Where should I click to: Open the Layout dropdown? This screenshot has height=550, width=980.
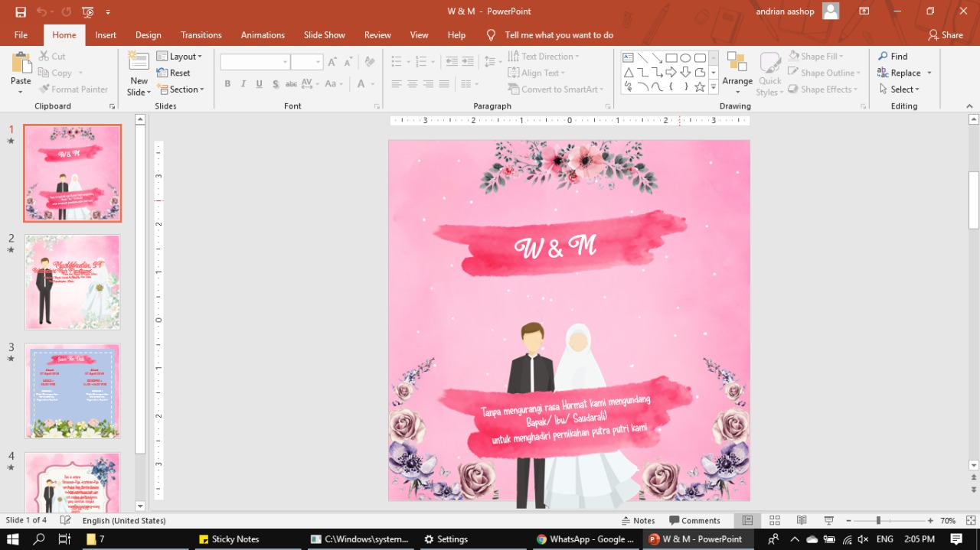pyautogui.click(x=181, y=56)
